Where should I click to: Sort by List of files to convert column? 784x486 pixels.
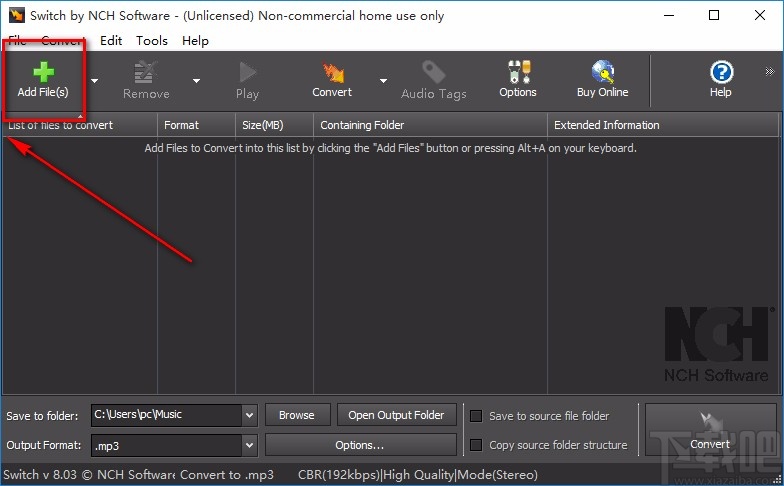click(x=80, y=125)
